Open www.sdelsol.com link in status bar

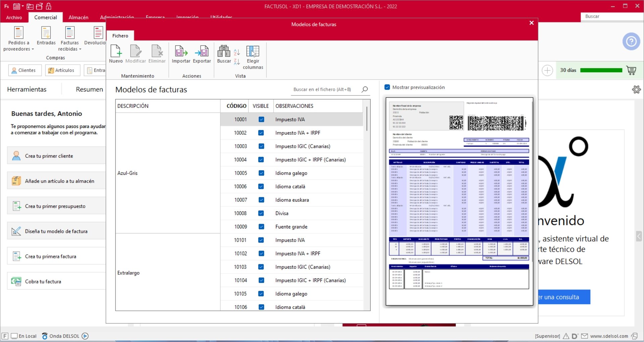(609, 336)
